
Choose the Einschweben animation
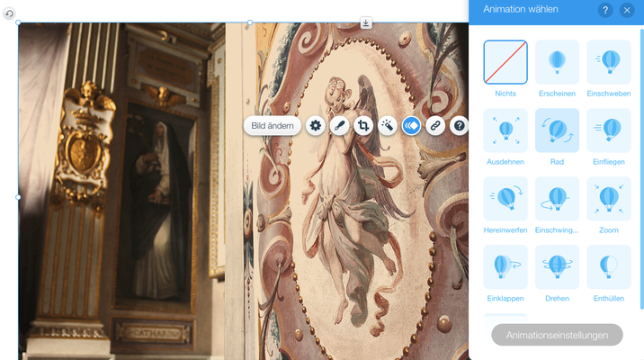click(x=609, y=62)
